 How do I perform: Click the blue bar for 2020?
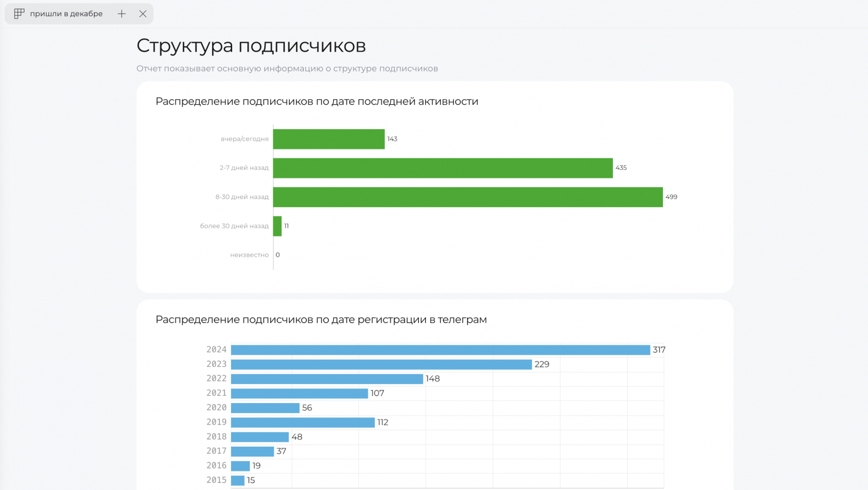(265, 408)
